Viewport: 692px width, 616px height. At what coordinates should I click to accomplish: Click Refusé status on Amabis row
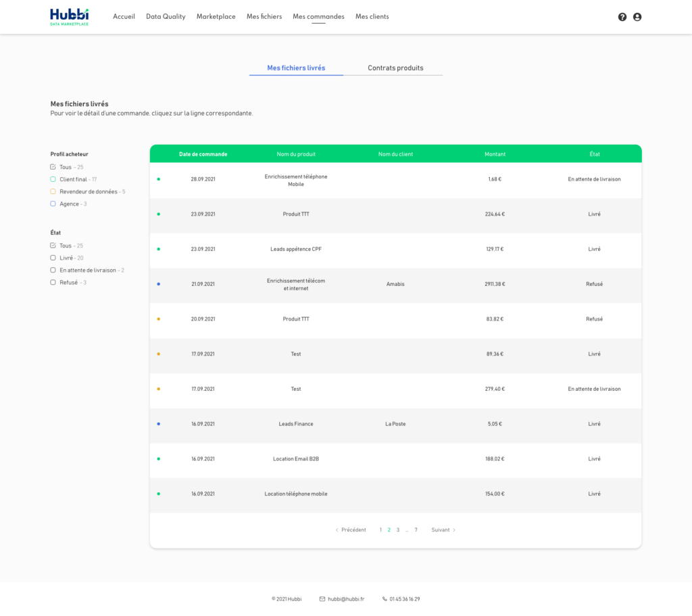tap(595, 284)
